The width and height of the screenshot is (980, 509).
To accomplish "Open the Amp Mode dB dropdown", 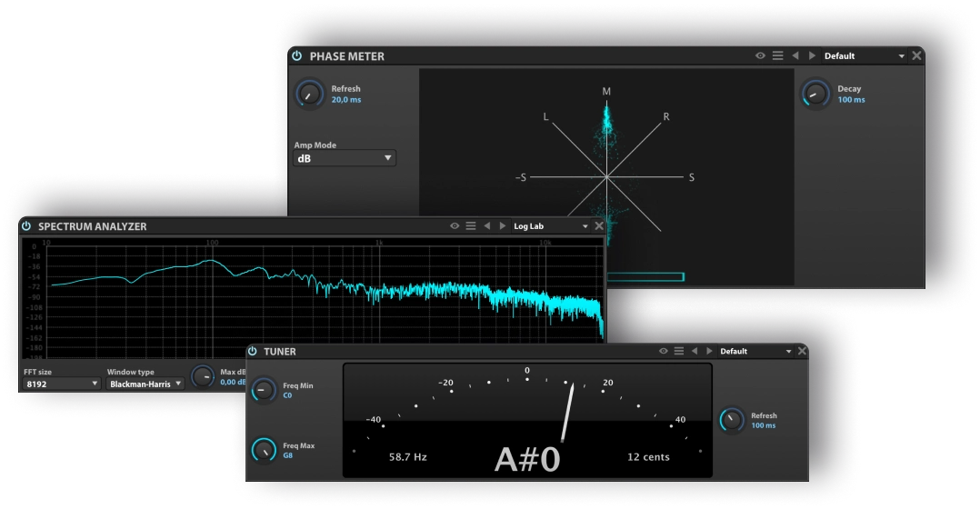I will click(x=345, y=158).
